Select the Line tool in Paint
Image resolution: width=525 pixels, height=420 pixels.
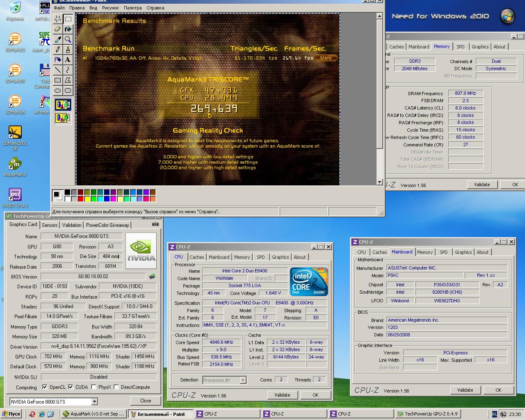(58, 70)
